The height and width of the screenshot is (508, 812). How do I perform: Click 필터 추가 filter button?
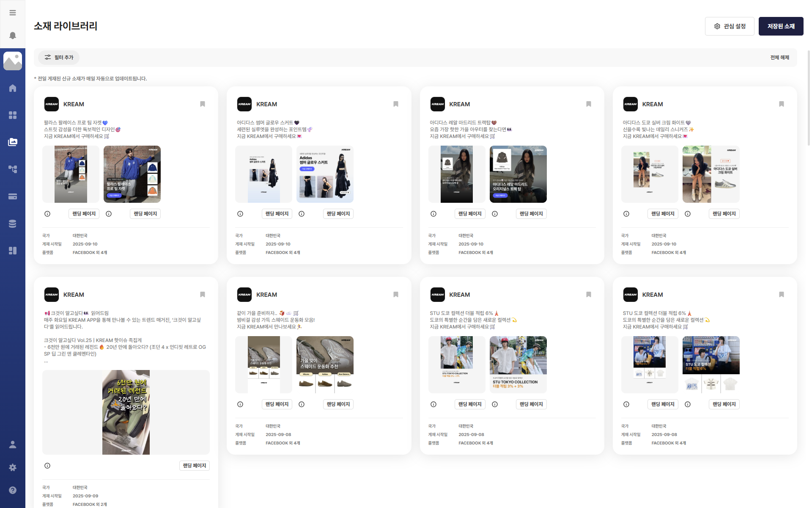(59, 58)
